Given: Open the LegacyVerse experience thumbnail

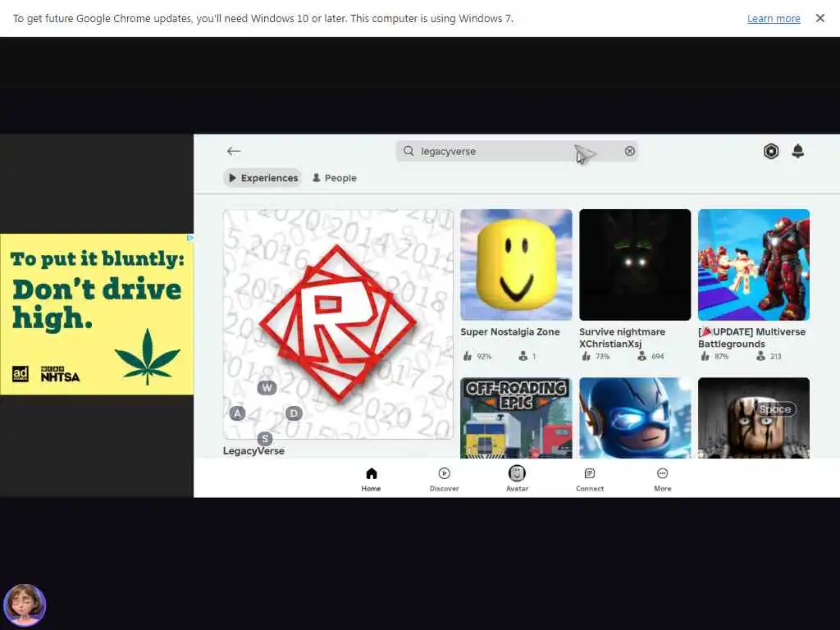Looking at the screenshot, I should (338, 324).
